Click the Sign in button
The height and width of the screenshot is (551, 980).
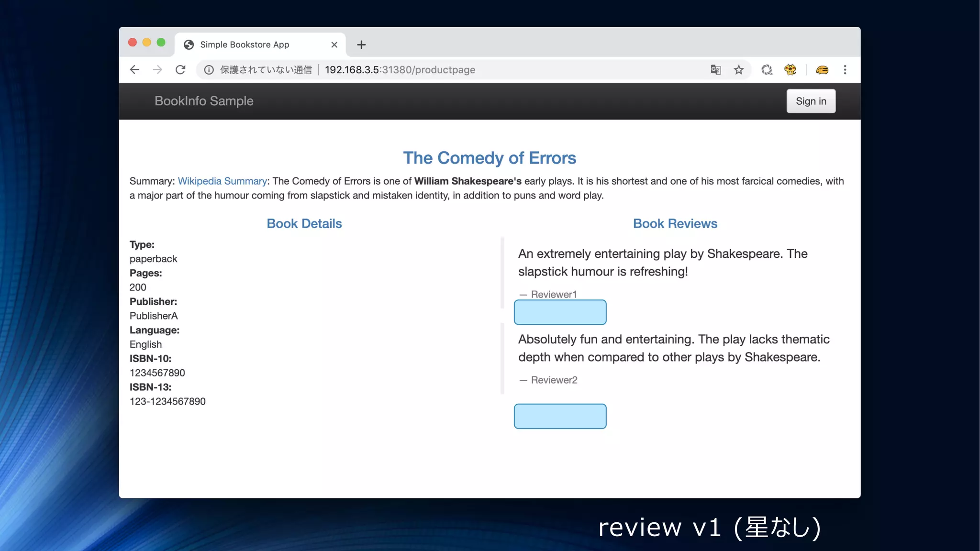pos(811,101)
